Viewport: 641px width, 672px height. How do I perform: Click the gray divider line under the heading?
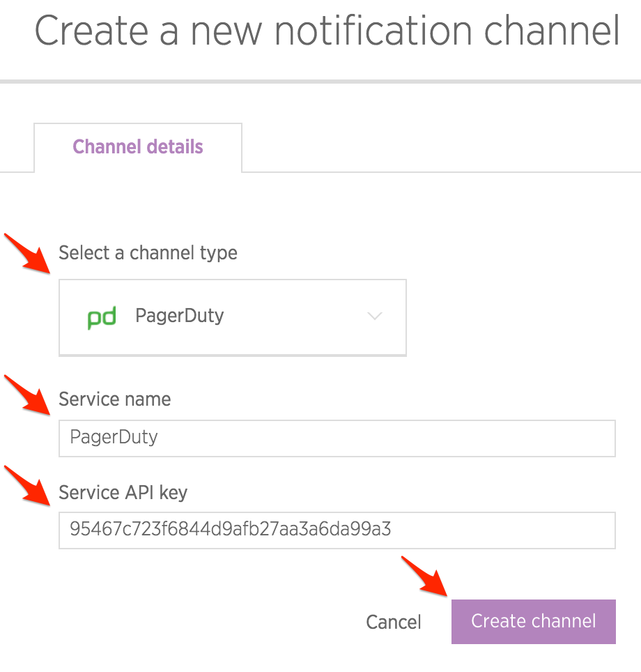(320, 82)
